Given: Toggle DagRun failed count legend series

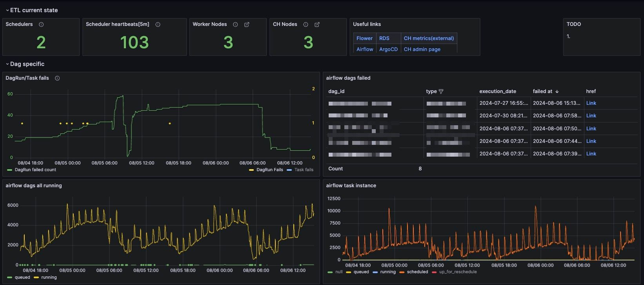Looking at the screenshot, I should [35, 170].
